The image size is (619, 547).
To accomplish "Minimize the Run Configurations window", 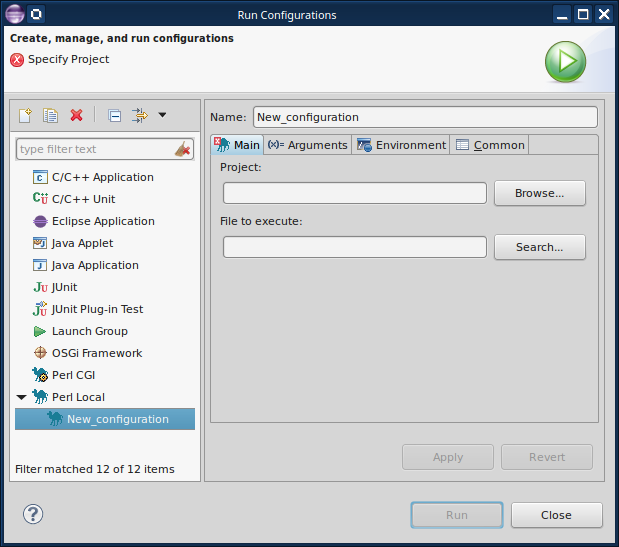I will 561,15.
